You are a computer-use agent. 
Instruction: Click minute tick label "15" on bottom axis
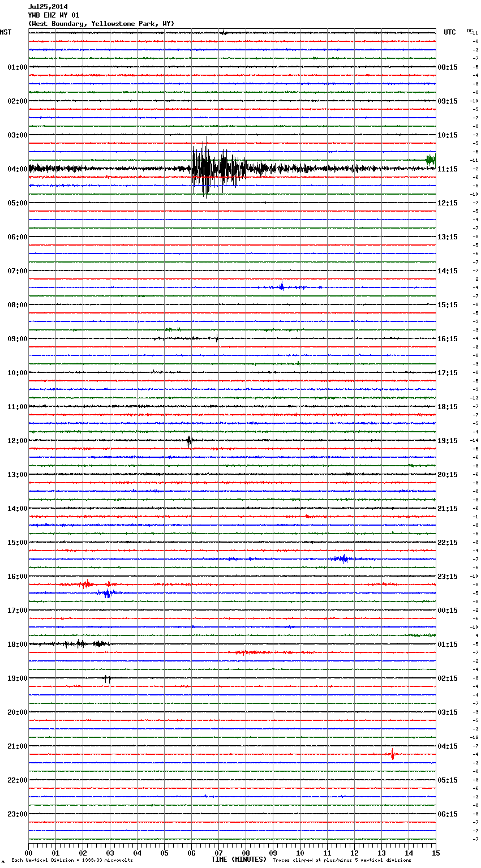(436, 853)
